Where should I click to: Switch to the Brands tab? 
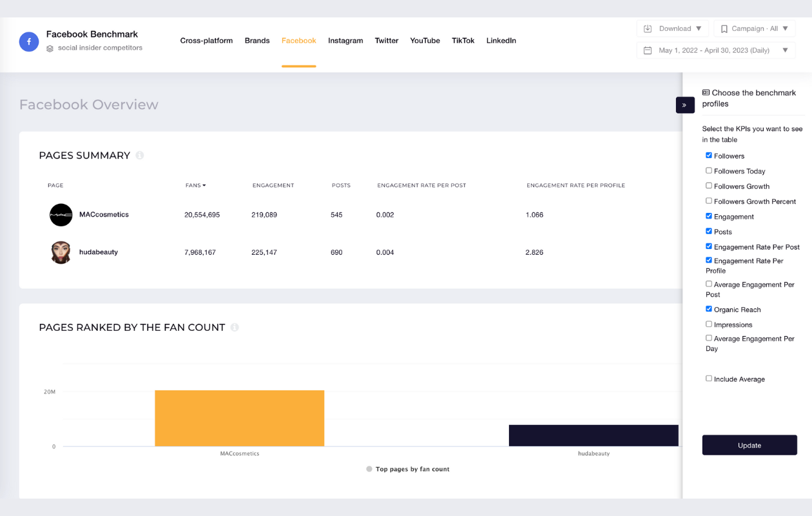pyautogui.click(x=257, y=41)
